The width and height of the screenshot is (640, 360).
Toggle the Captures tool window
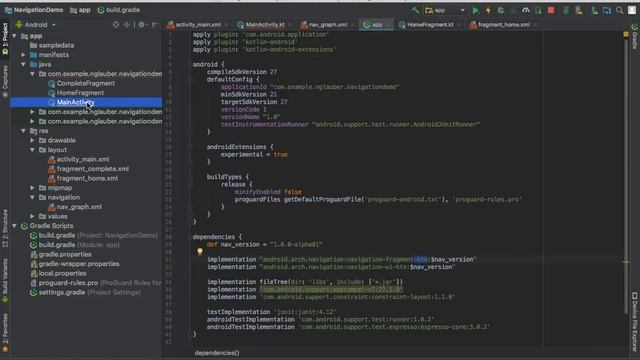(x=5, y=82)
